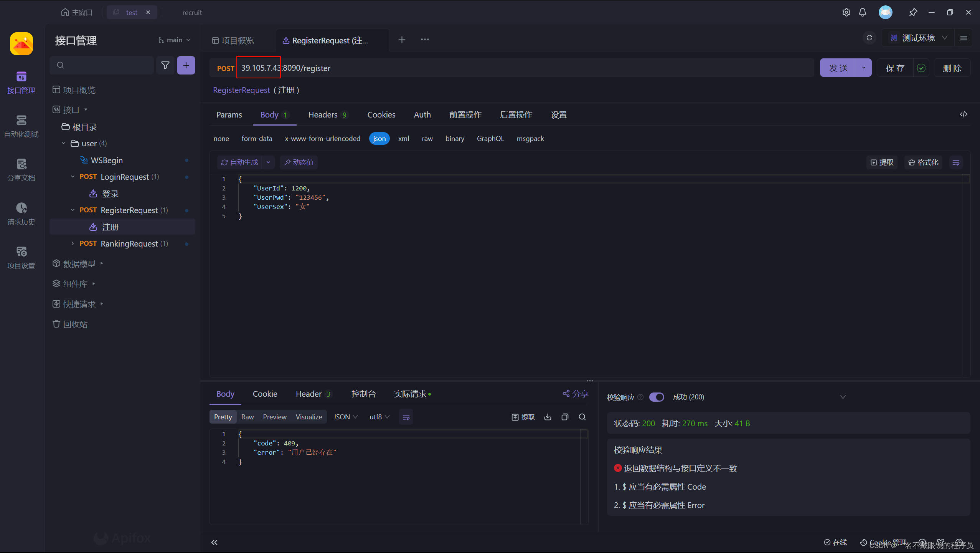This screenshot has width=980, height=553.
Task: Click the 发送 send button
Action: click(838, 68)
